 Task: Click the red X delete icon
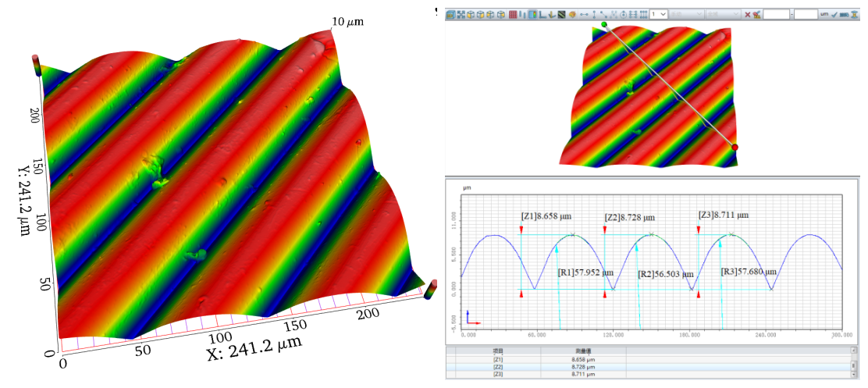click(747, 14)
